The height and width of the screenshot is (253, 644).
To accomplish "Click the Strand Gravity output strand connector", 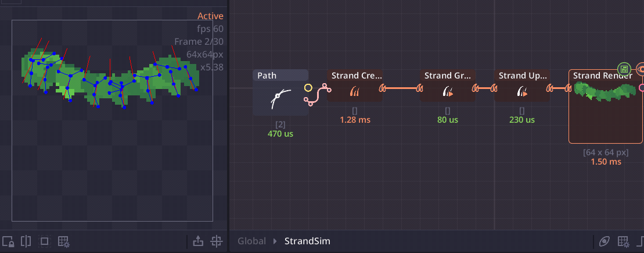I will tap(475, 88).
